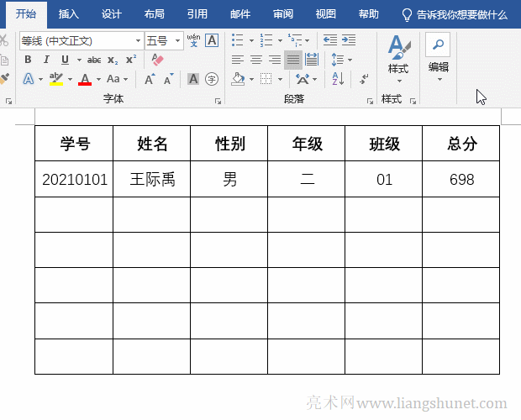
Task: Click the shading paint bucket icon
Action: coord(239,79)
